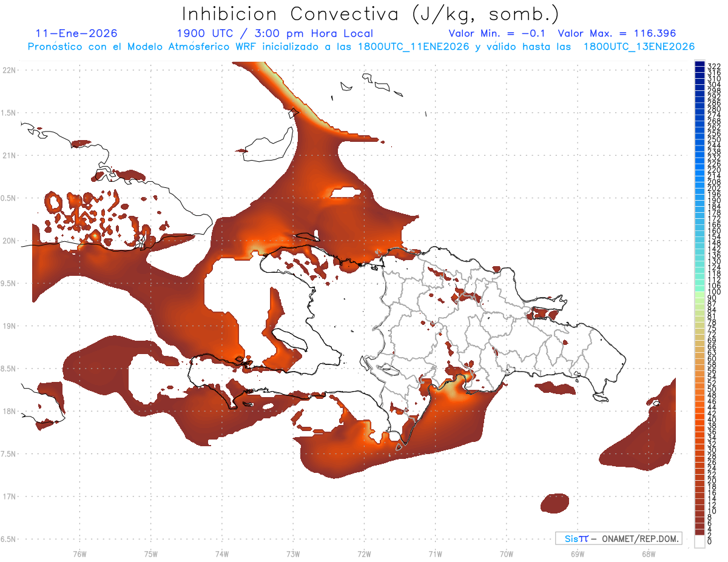
Task: Select the date text '11-Ene-2026'
Action: pos(76,33)
